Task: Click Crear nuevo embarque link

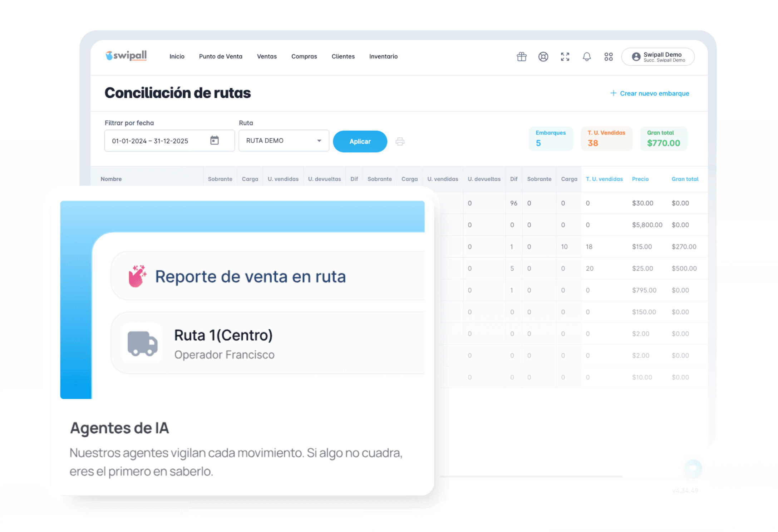Action: coord(650,93)
